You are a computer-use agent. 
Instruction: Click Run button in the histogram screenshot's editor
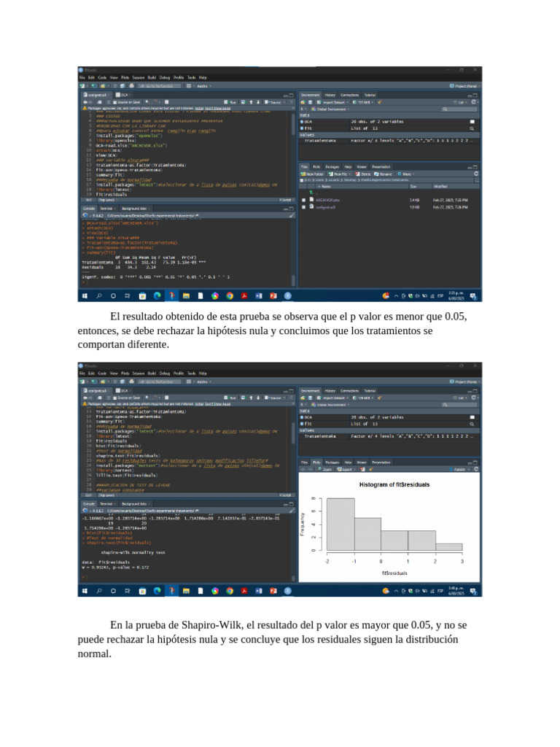pyautogui.click(x=230, y=398)
